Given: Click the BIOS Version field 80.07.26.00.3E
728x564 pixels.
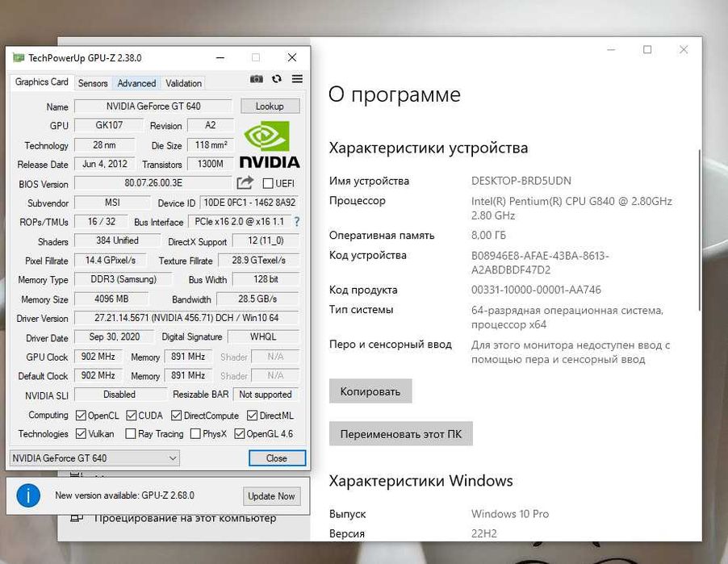Looking at the screenshot, I should click(153, 183).
